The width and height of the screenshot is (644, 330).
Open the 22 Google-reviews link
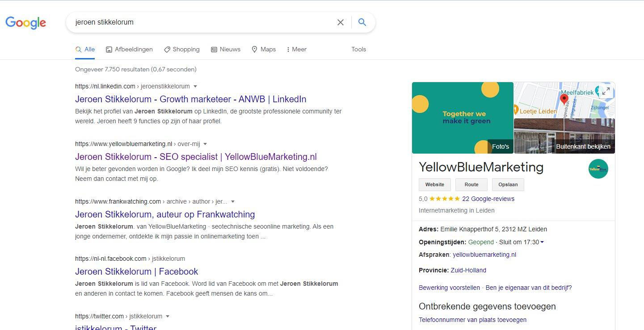coord(488,199)
